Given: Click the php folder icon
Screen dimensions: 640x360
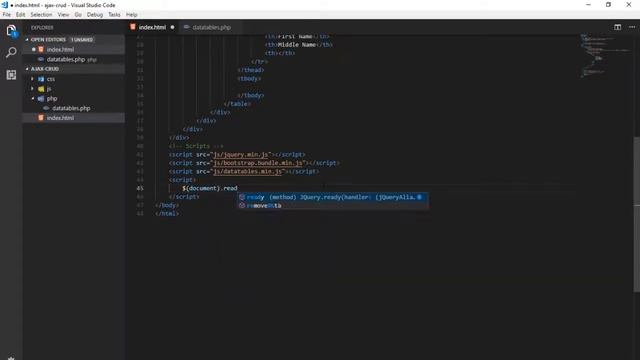Looking at the screenshot, I should 41,98.
